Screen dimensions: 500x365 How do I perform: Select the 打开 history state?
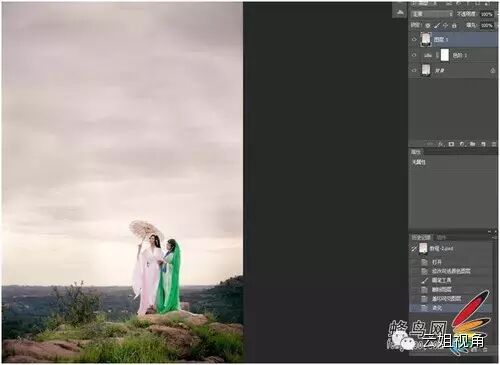click(451, 262)
